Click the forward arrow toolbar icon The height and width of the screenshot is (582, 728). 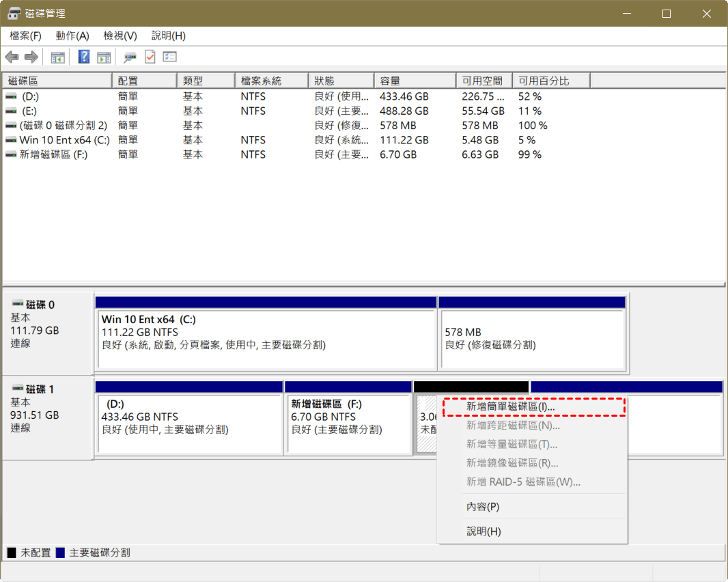tap(31, 57)
